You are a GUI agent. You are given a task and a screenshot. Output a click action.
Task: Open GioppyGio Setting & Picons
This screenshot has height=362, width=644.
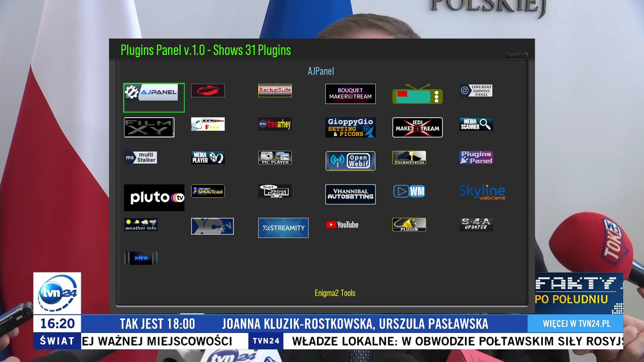pos(350,128)
